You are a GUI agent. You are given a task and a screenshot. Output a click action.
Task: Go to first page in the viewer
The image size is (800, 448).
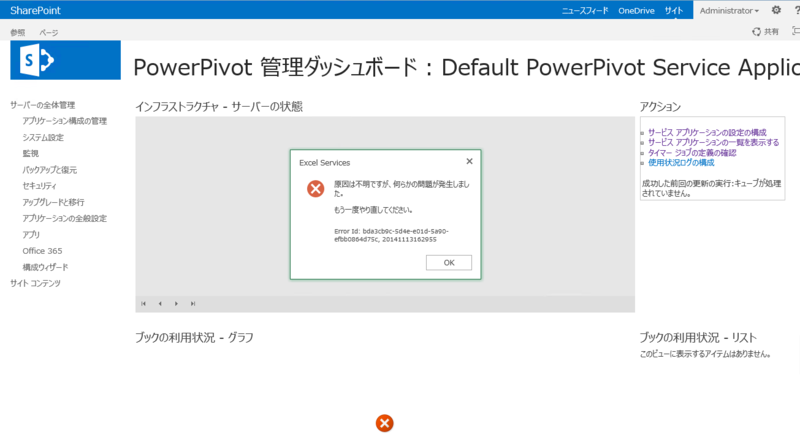(x=143, y=304)
